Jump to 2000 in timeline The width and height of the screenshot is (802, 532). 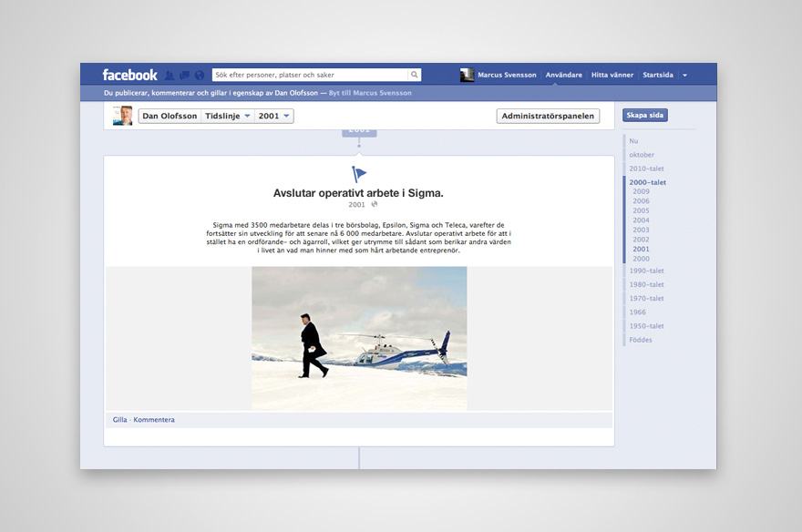(x=641, y=259)
